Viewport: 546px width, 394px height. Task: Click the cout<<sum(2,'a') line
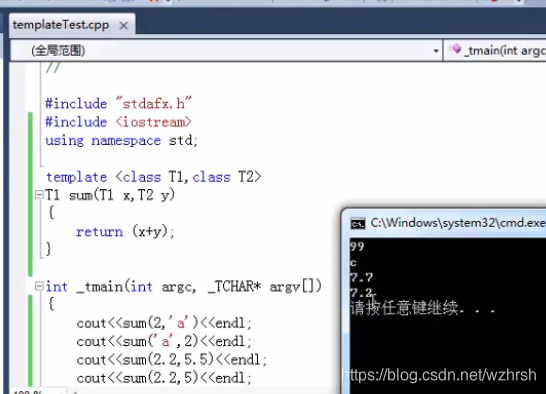pos(164,323)
